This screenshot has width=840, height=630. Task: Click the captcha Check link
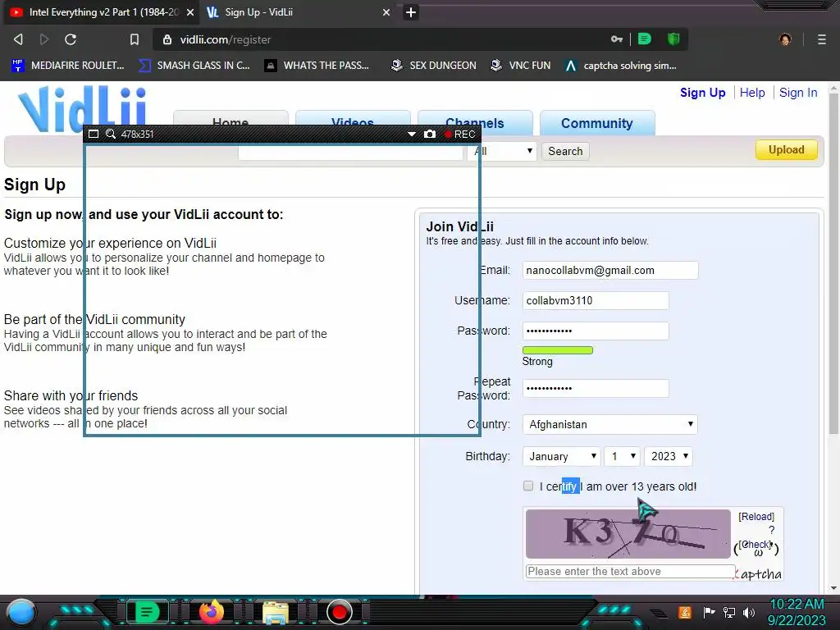point(756,545)
